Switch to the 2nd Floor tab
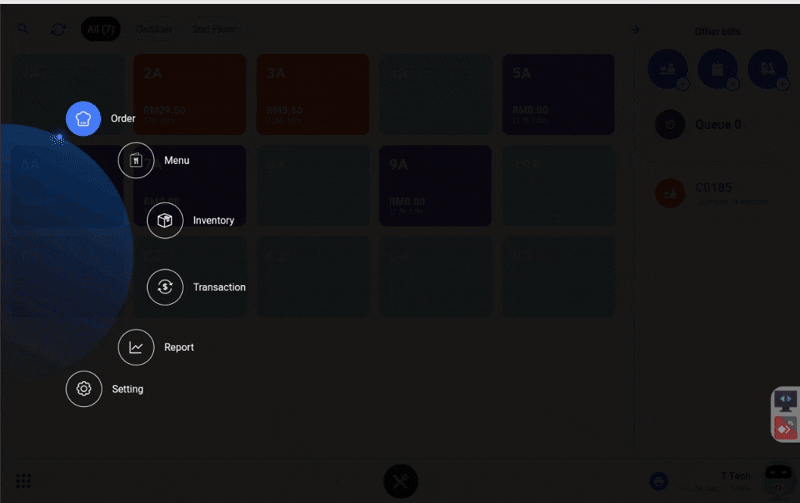The width and height of the screenshot is (800, 503). 214,29
